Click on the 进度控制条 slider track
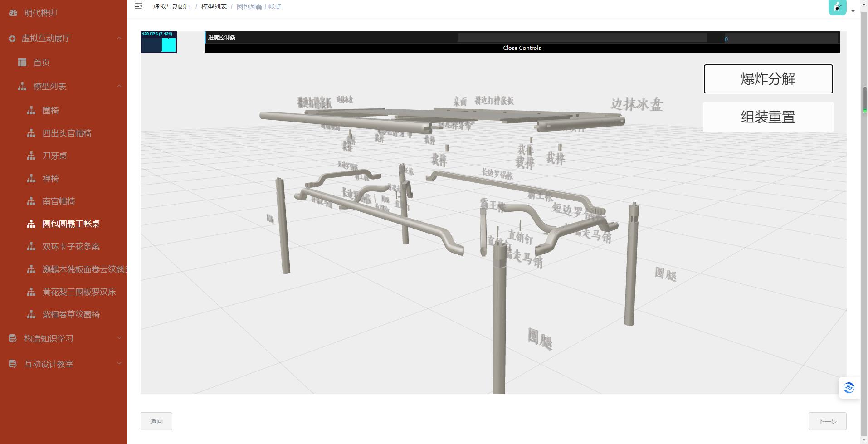Image resolution: width=868 pixels, height=444 pixels. 582,38
